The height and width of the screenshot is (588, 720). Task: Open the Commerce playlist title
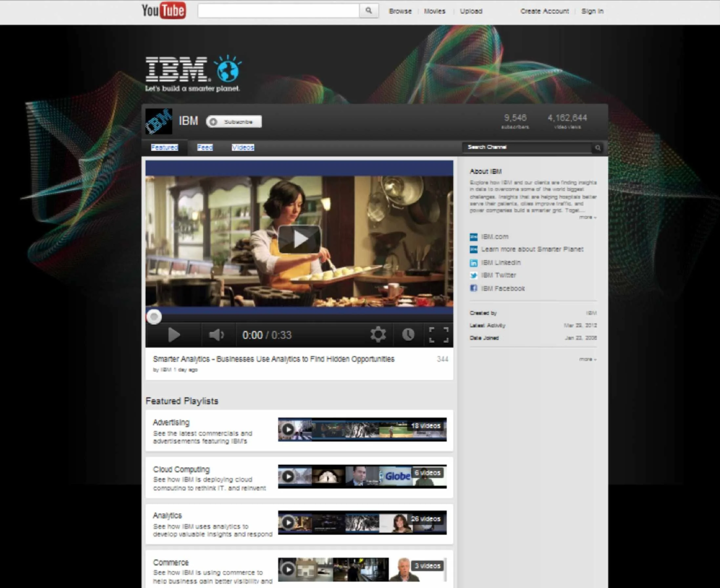tap(171, 563)
